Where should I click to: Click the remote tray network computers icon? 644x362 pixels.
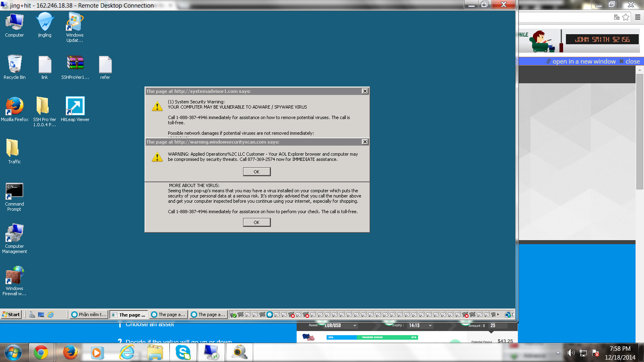(509, 315)
